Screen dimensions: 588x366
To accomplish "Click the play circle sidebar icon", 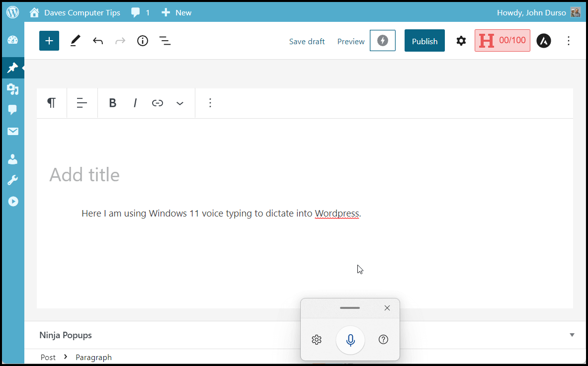I will 13,202.
